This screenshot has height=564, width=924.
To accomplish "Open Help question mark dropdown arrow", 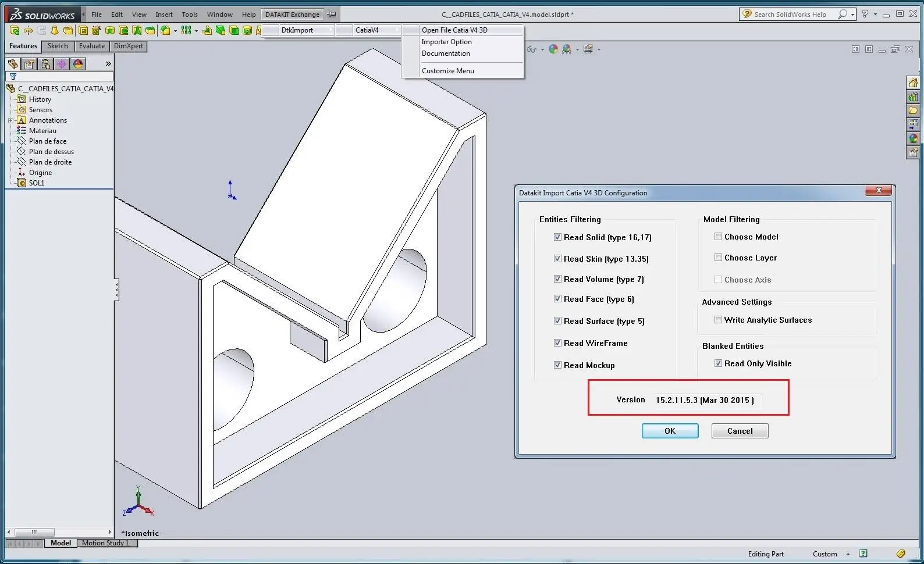I will tap(875, 14).
